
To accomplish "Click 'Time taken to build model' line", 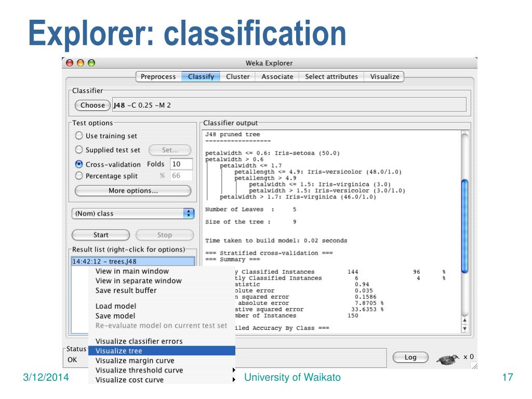I will (x=276, y=241).
